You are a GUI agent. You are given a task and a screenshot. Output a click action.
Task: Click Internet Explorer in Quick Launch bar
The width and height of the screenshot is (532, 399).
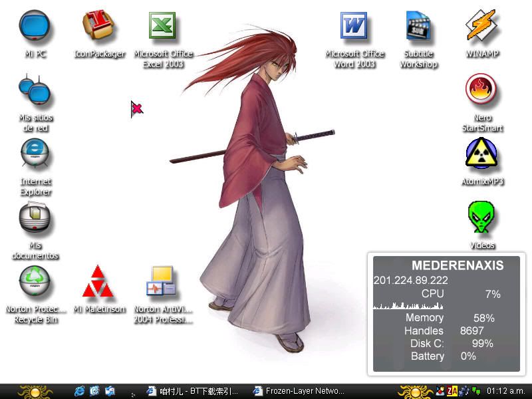[79, 391]
